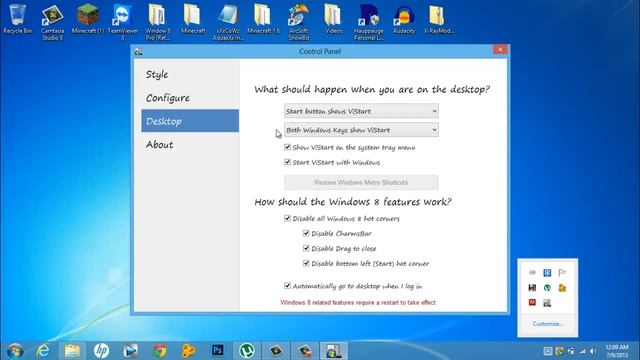The height and width of the screenshot is (360, 640).
Task: Select the Videos desktop folder
Action: 333,19
